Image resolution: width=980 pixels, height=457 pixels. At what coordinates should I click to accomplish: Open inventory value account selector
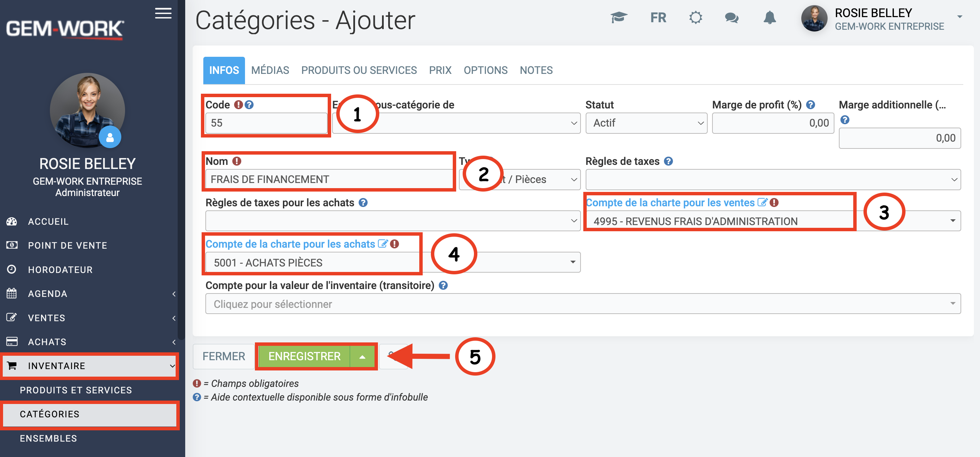pos(583,303)
